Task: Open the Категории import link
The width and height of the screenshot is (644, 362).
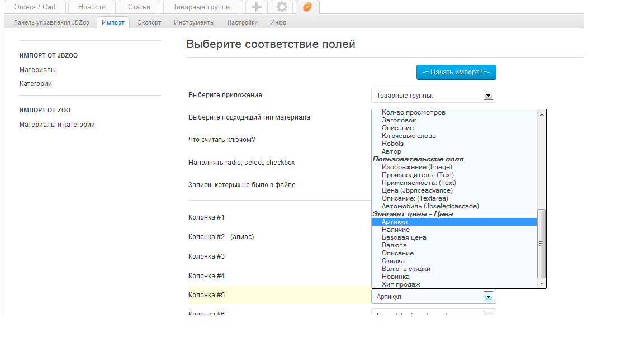Action: pos(36,84)
